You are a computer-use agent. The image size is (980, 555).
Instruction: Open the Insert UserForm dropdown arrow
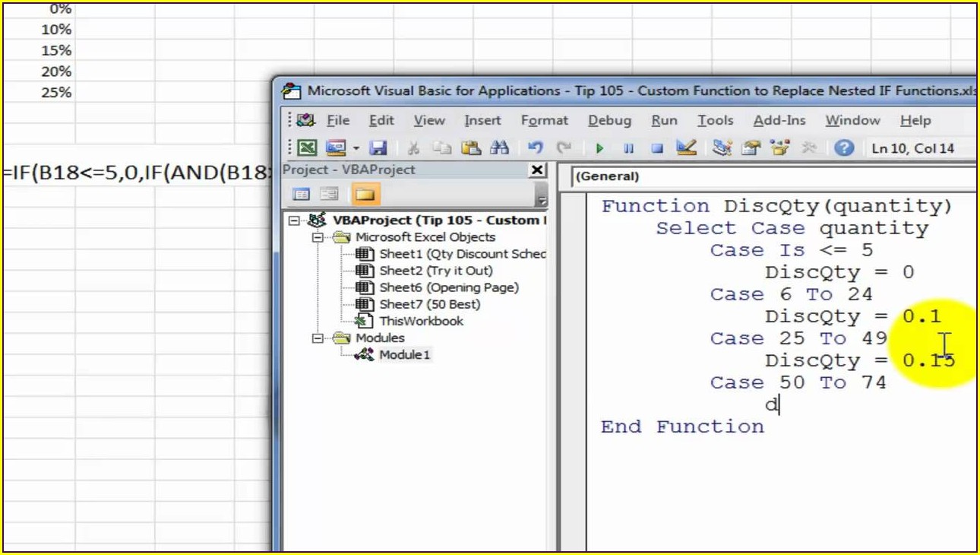pyautogui.click(x=355, y=148)
